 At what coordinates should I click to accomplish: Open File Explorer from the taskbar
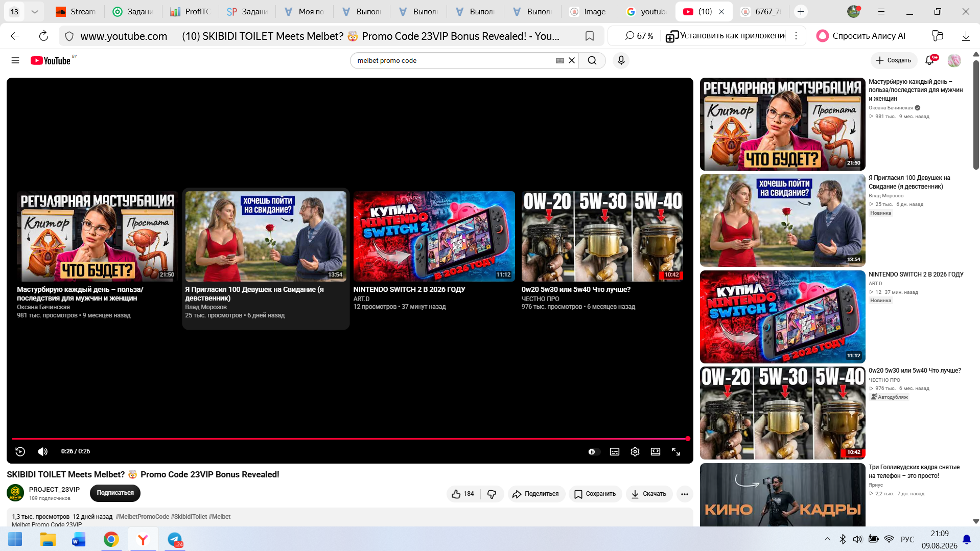click(48, 539)
